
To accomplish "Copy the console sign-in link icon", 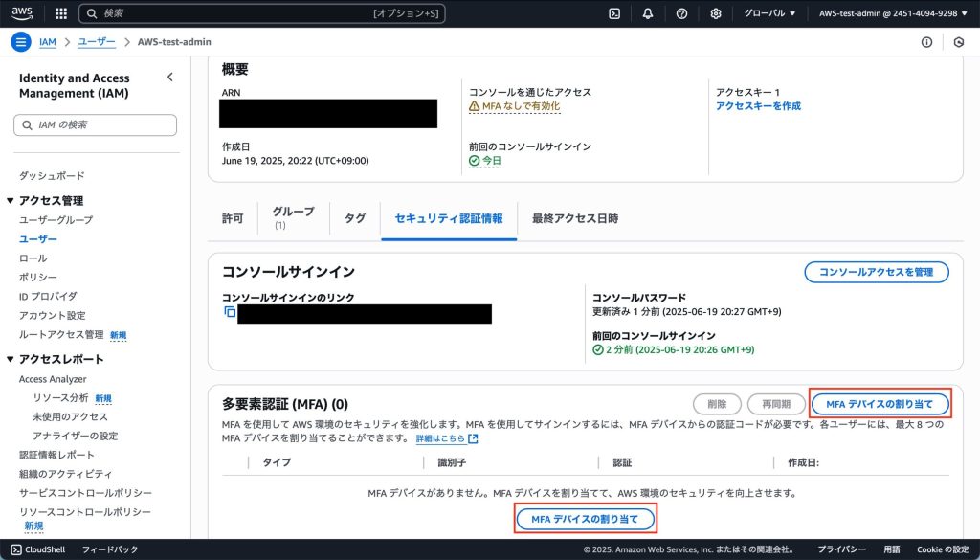I will tap(230, 311).
